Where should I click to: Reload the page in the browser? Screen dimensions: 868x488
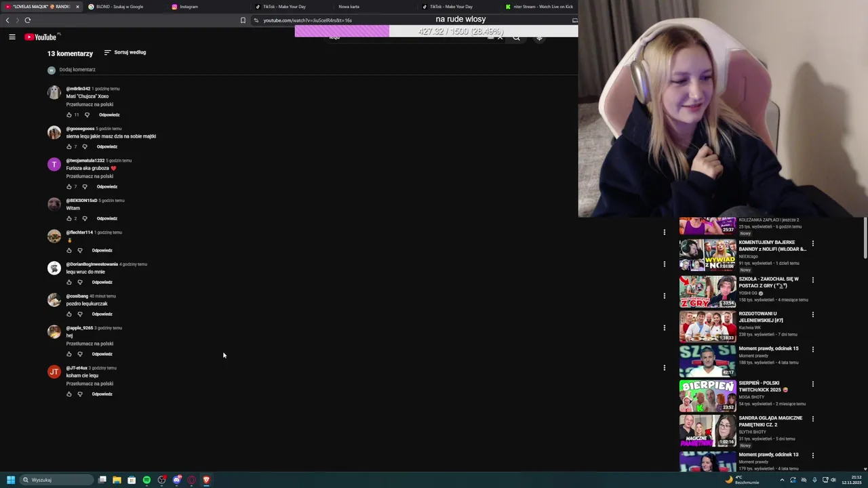click(28, 20)
